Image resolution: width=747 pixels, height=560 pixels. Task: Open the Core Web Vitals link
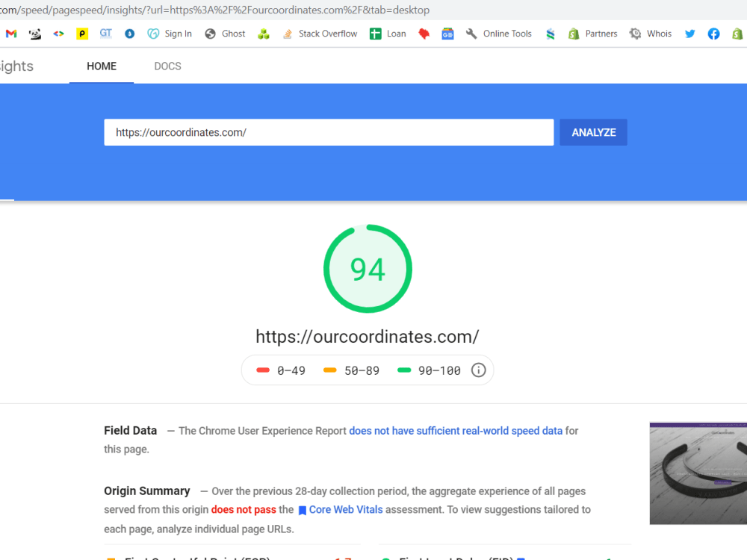point(346,509)
